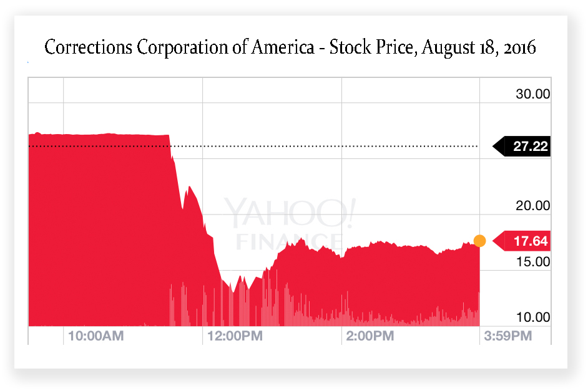Click the 30.00 price axis label
Viewport: 588px width, 391px height.
pos(532,94)
